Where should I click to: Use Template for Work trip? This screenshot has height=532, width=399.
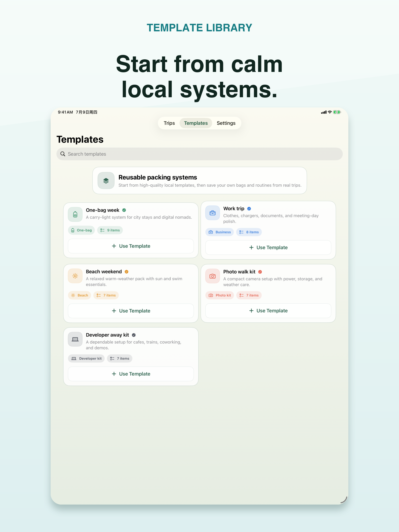click(268, 248)
